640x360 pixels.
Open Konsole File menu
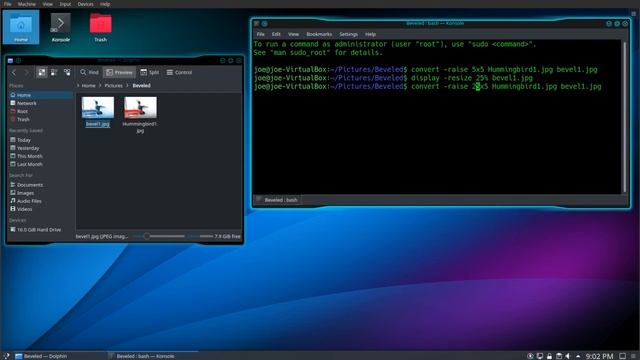(x=260, y=34)
